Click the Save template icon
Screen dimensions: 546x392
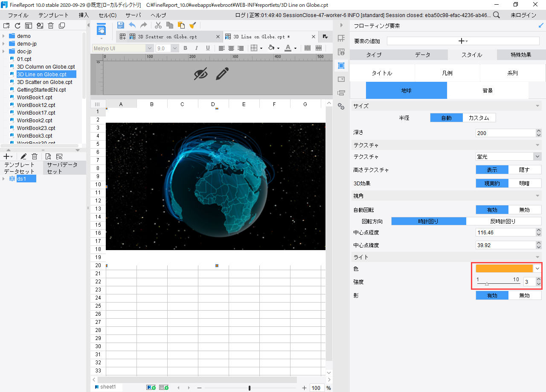coord(121,25)
